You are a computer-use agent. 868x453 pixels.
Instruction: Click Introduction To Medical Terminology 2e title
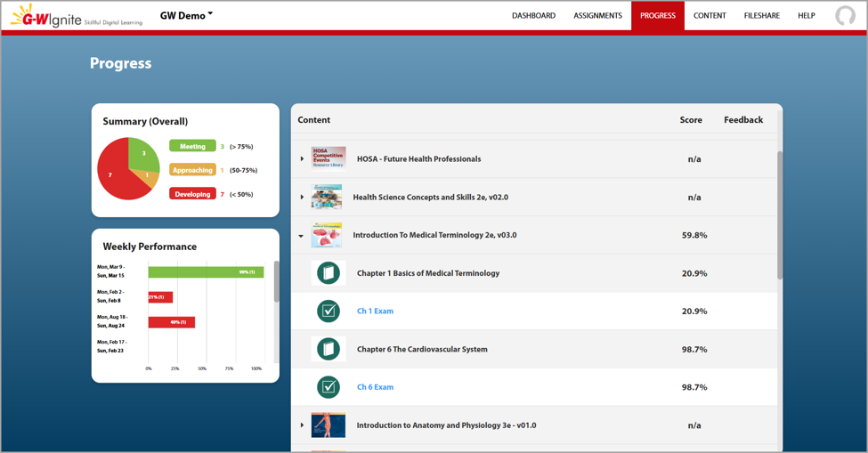[435, 235]
